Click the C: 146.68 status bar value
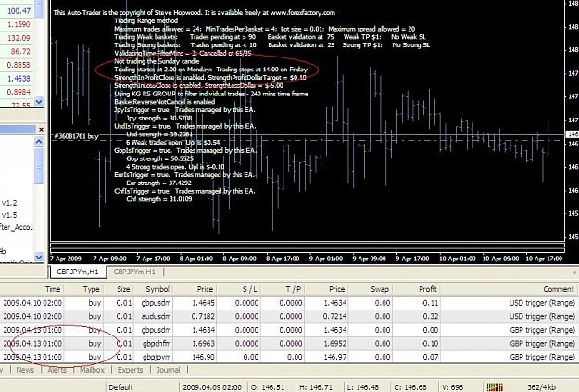The width and height of the screenshot is (579, 392). [410, 387]
